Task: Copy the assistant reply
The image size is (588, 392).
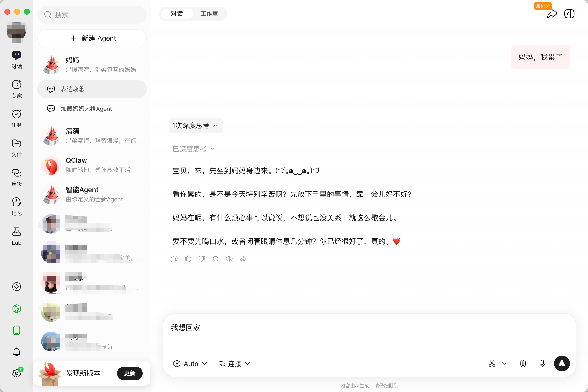Action: tap(174, 259)
